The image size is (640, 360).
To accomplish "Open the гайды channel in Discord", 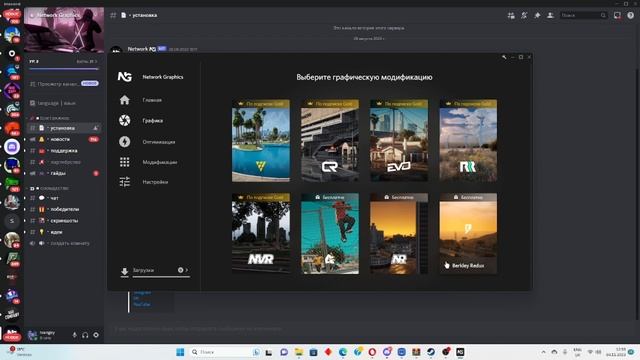I will coord(64,173).
